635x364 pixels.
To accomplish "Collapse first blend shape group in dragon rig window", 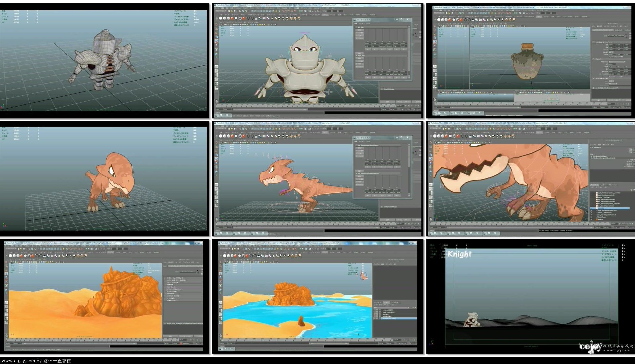I will tap(356, 145).
